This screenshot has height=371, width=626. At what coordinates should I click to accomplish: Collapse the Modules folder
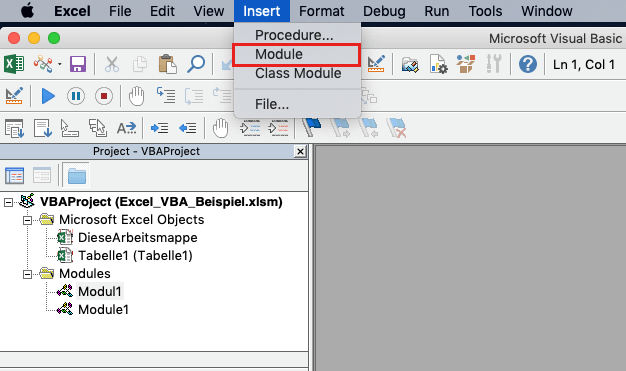[x=27, y=274]
